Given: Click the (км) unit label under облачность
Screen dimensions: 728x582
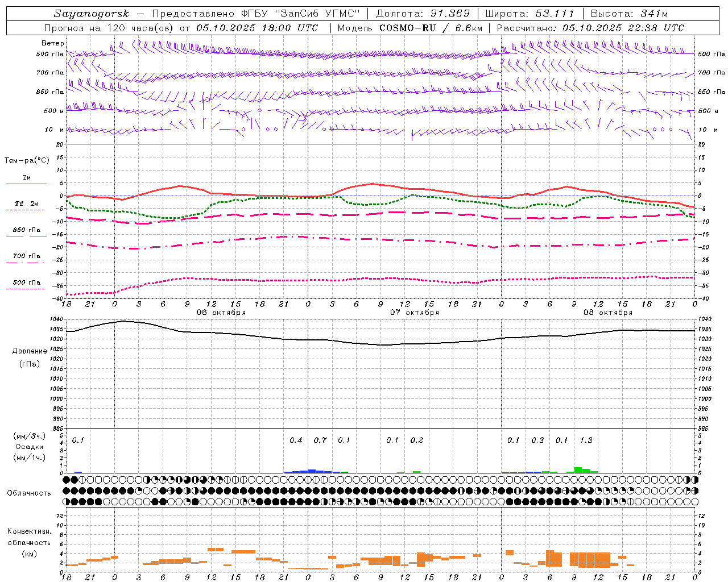Looking at the screenshot, I should click(29, 554).
